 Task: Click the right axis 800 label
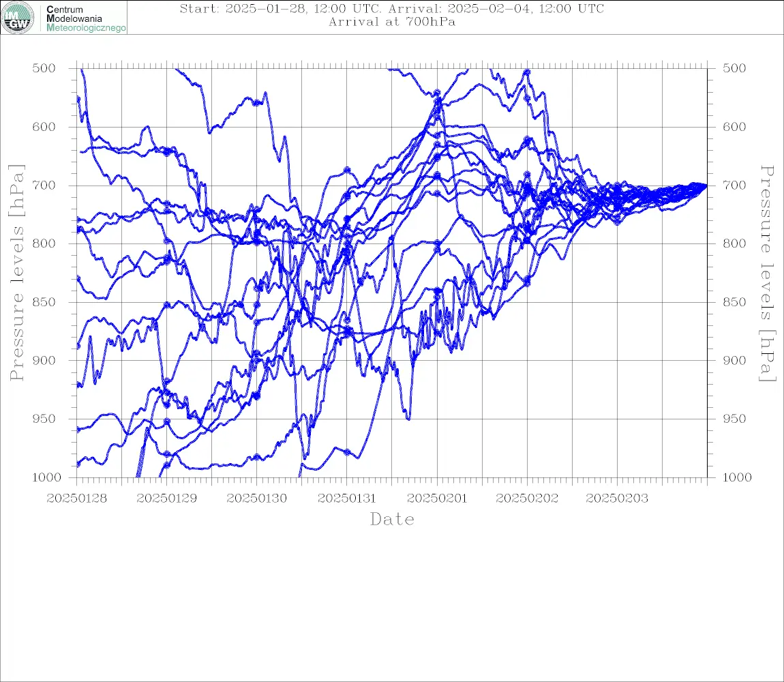tap(734, 243)
